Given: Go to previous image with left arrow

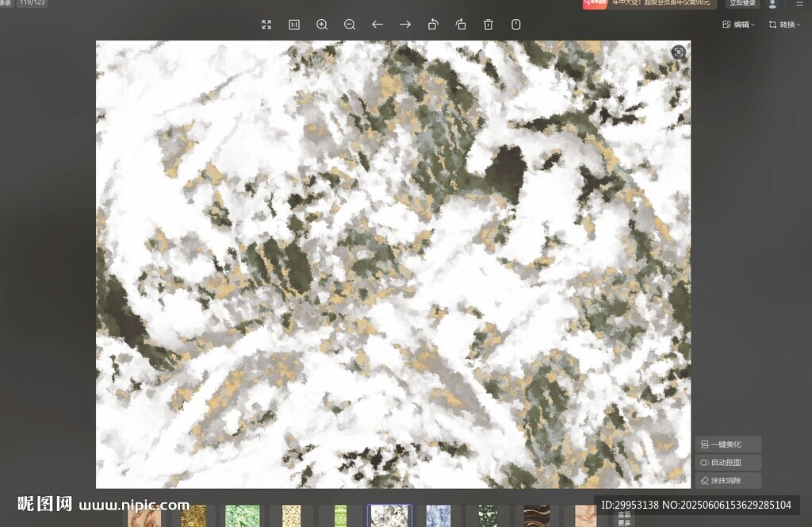Looking at the screenshot, I should pyautogui.click(x=377, y=25).
